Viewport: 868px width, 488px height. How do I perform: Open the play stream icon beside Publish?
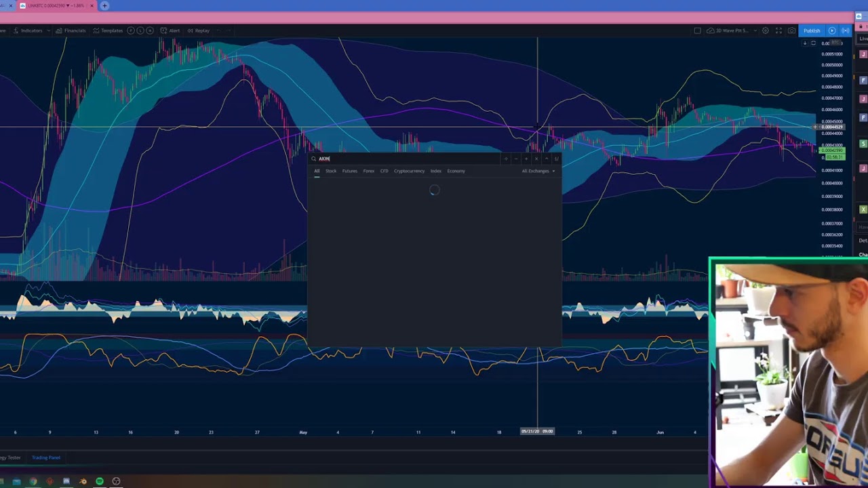click(x=832, y=30)
